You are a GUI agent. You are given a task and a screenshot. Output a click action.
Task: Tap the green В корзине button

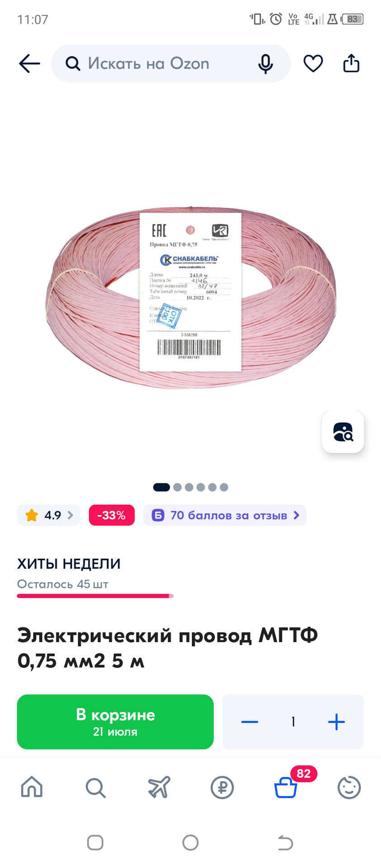115,722
